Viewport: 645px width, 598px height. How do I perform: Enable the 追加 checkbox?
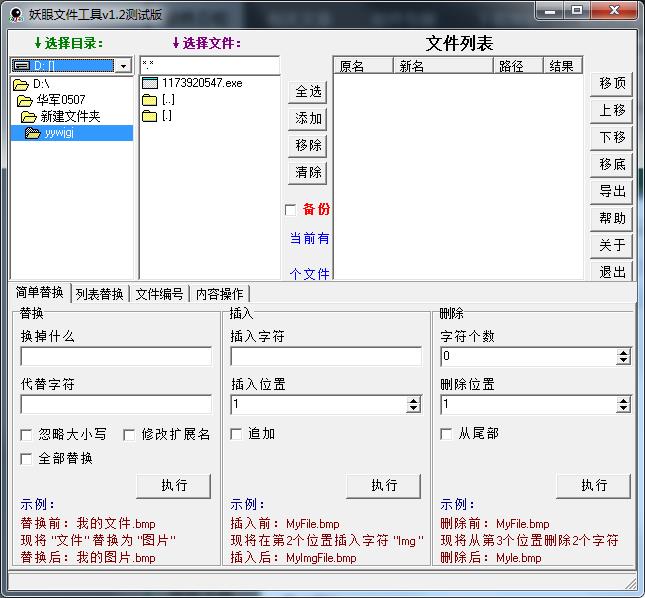236,434
